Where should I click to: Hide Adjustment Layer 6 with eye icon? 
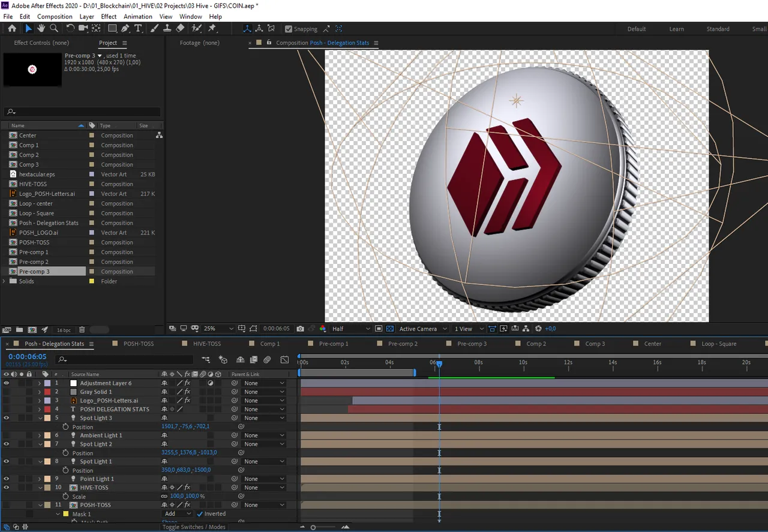(x=7, y=383)
